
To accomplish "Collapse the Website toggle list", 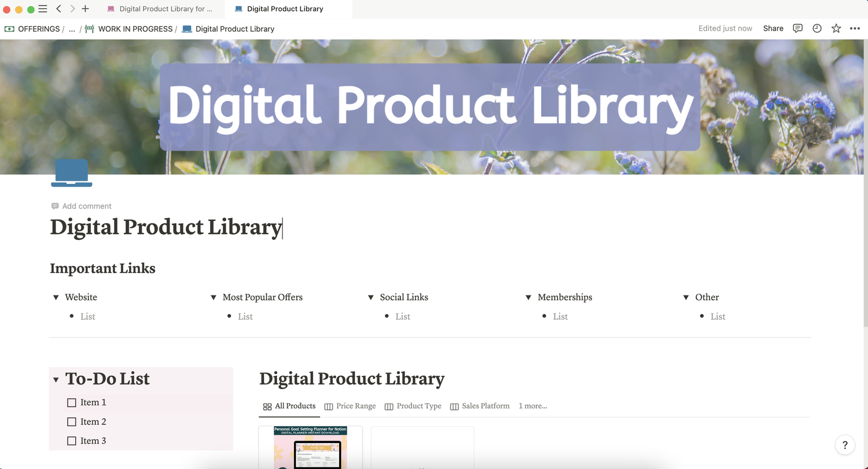I will pos(56,297).
